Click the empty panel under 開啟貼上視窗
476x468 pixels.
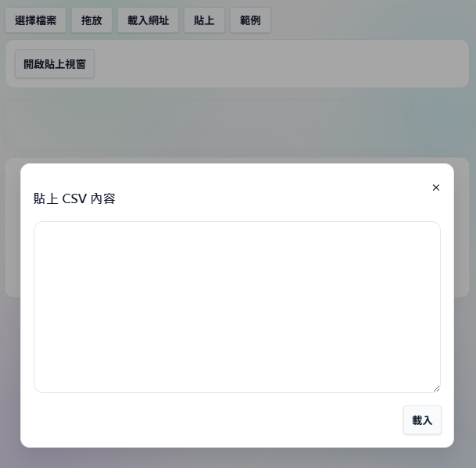237,125
